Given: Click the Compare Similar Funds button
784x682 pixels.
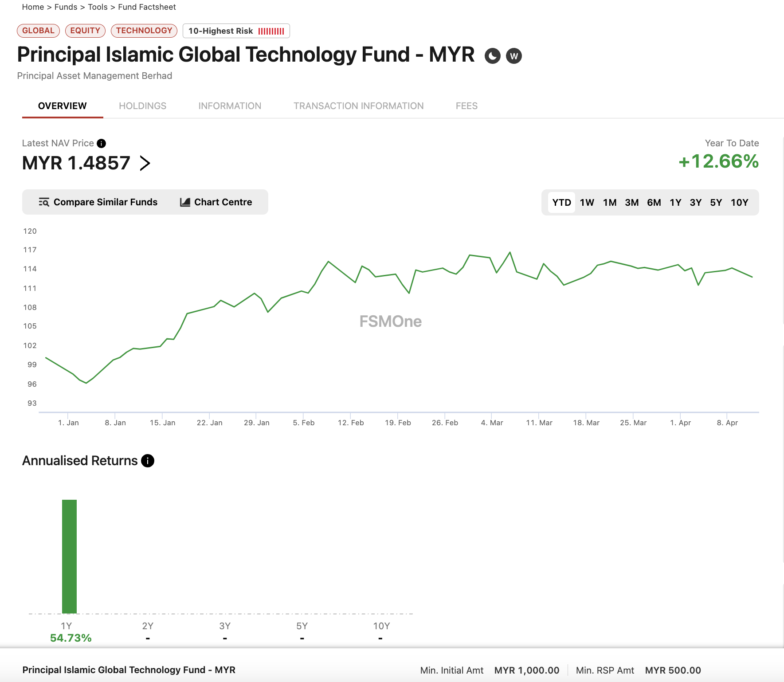Looking at the screenshot, I should (x=98, y=202).
